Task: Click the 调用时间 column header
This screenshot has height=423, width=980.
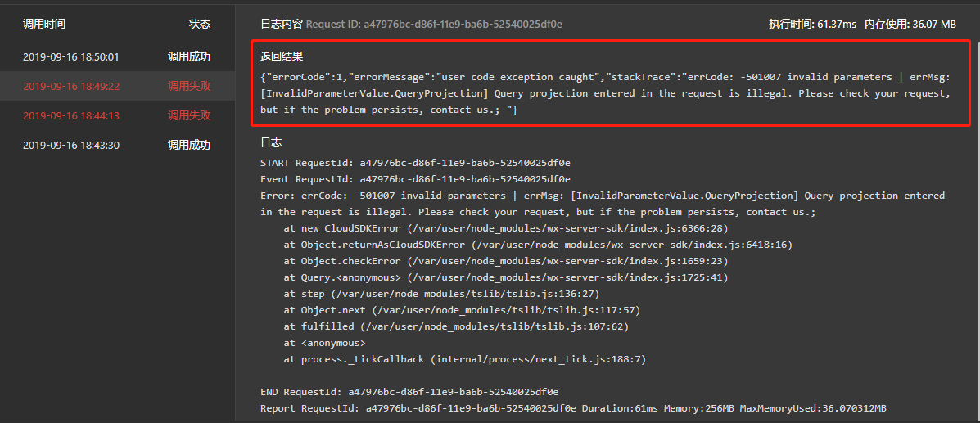Action: pyautogui.click(x=44, y=25)
